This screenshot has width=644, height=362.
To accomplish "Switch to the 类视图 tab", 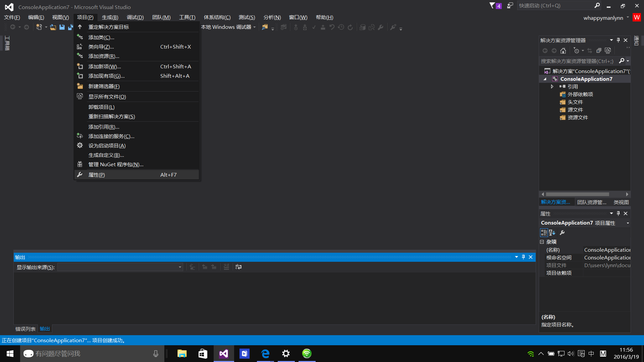I will (x=621, y=202).
